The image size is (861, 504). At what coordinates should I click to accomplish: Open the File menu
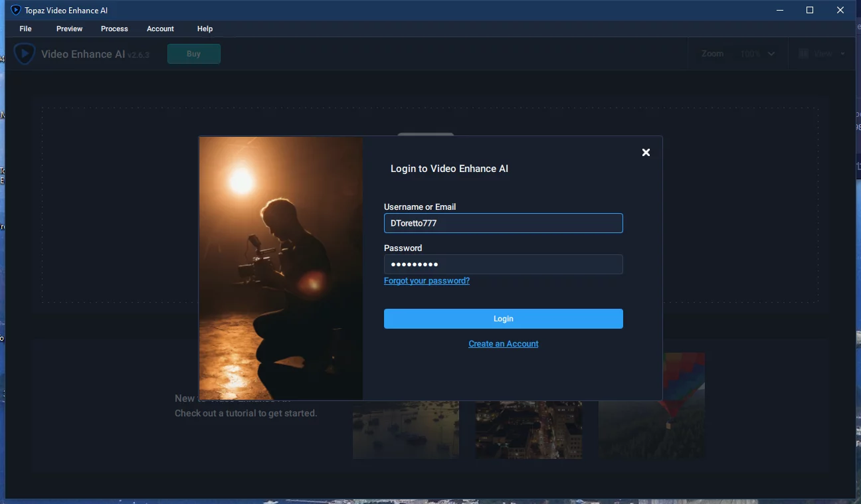coord(25,29)
